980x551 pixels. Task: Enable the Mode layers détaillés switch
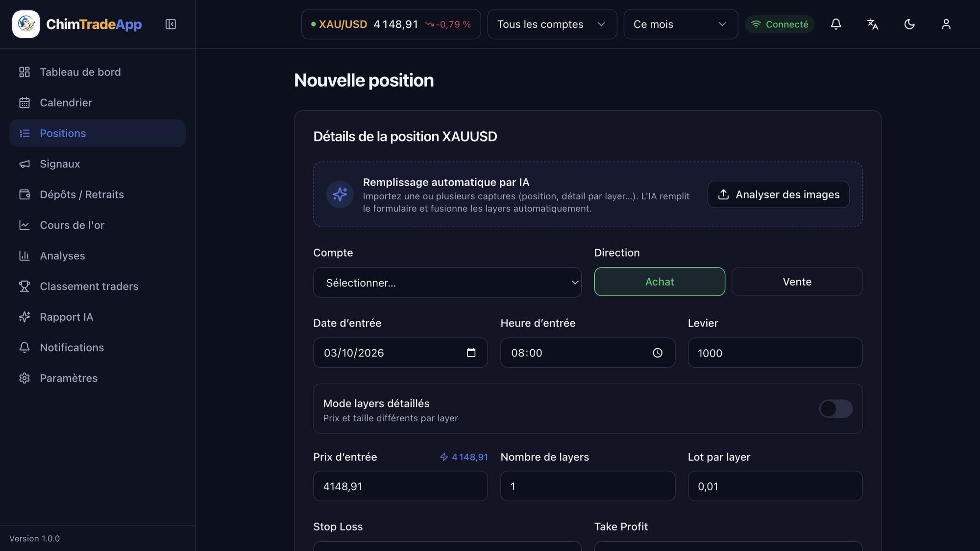[x=836, y=408]
